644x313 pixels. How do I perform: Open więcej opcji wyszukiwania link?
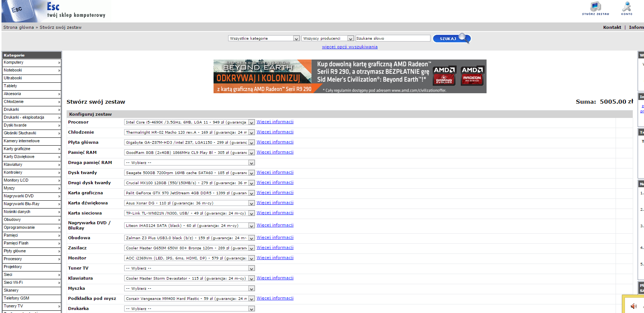pyautogui.click(x=350, y=47)
